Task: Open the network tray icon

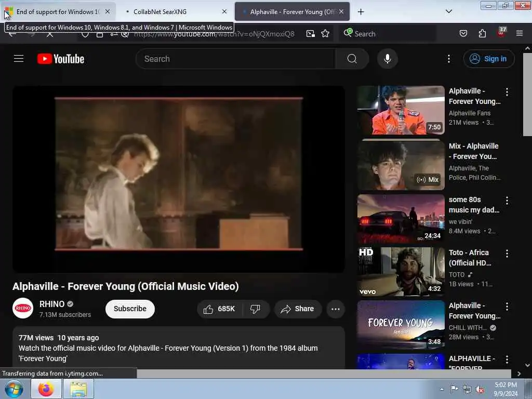Action: click(x=467, y=390)
